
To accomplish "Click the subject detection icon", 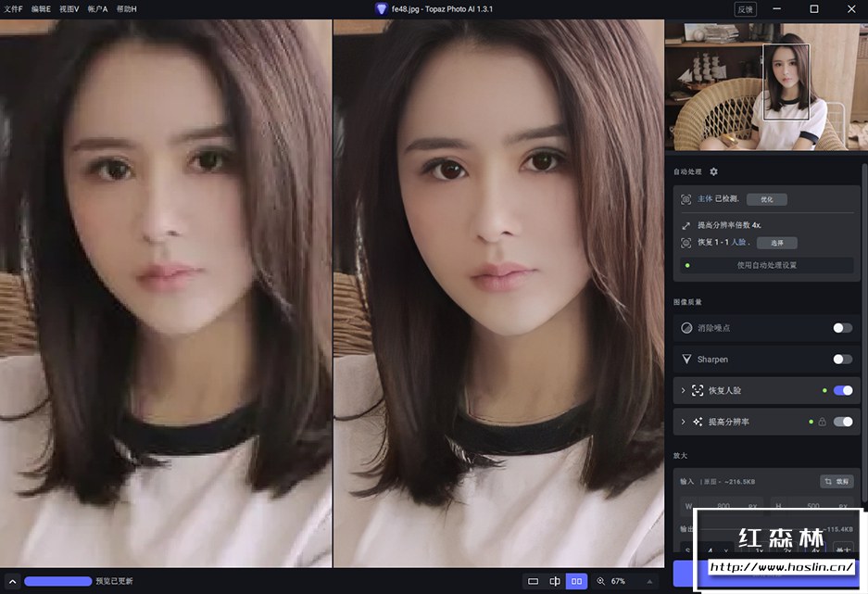I will (x=686, y=199).
